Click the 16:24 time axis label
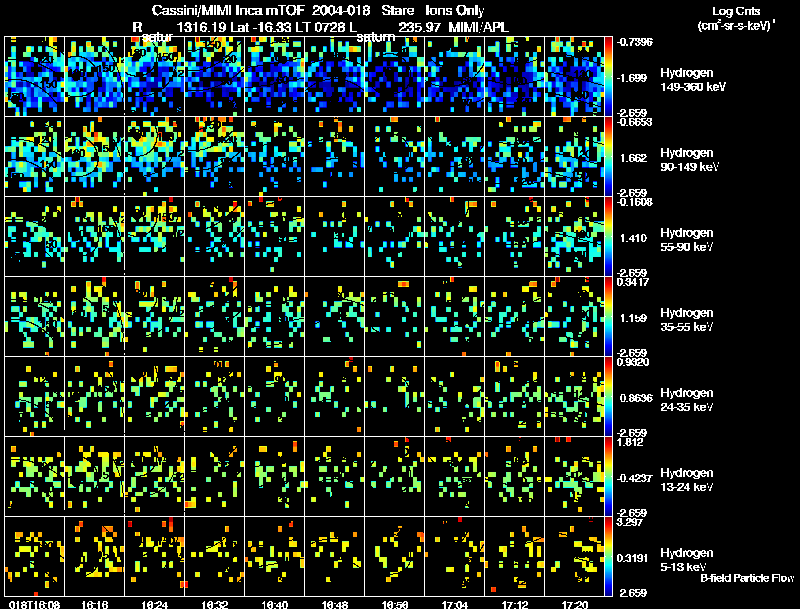This screenshot has width=800, height=609. 155,605
